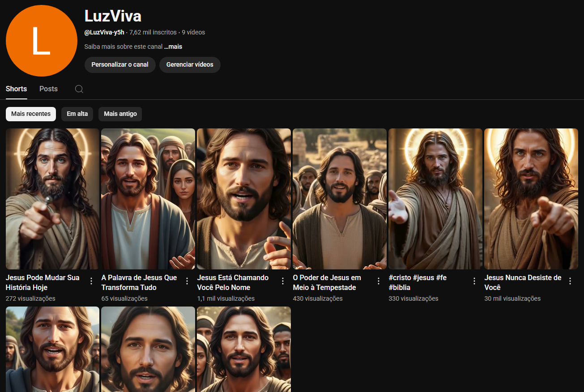Screen dimensions: 584x392
Task: Click "272 visualizações" view count
Action: (x=30, y=298)
